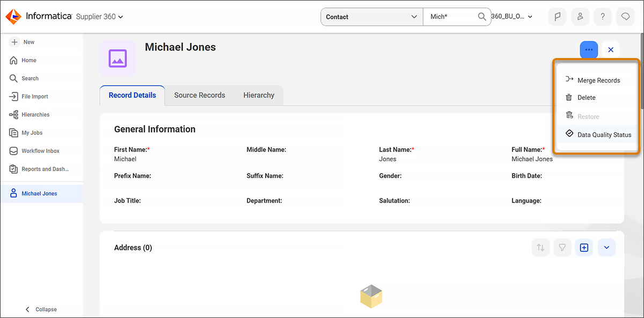Click the Birth Date field label
Image resolution: width=644 pixels, height=318 pixels.
(526, 176)
